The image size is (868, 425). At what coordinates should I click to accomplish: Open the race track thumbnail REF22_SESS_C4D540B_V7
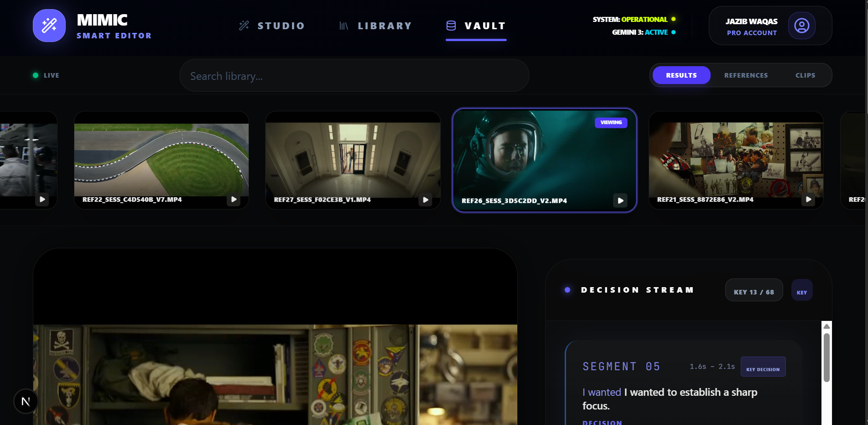coord(161,160)
